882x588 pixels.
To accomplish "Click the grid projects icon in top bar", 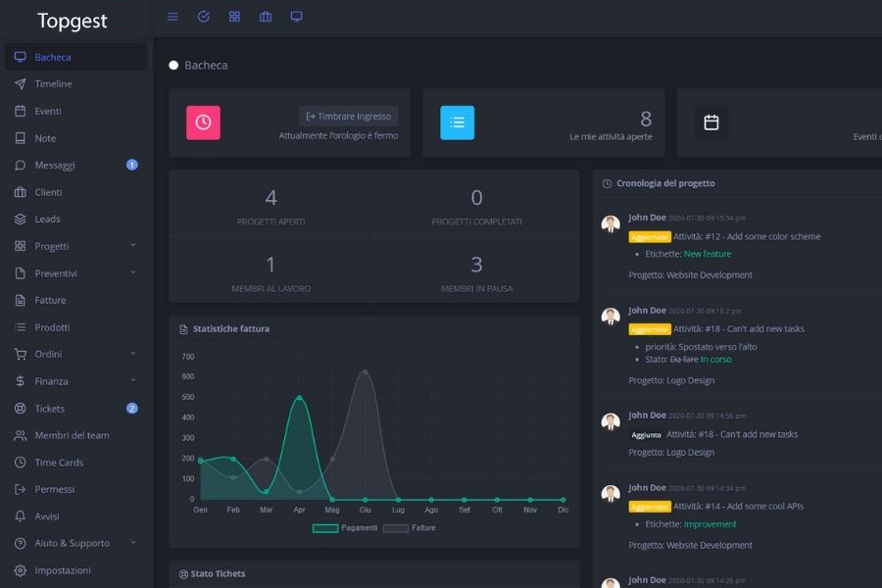I will point(234,17).
